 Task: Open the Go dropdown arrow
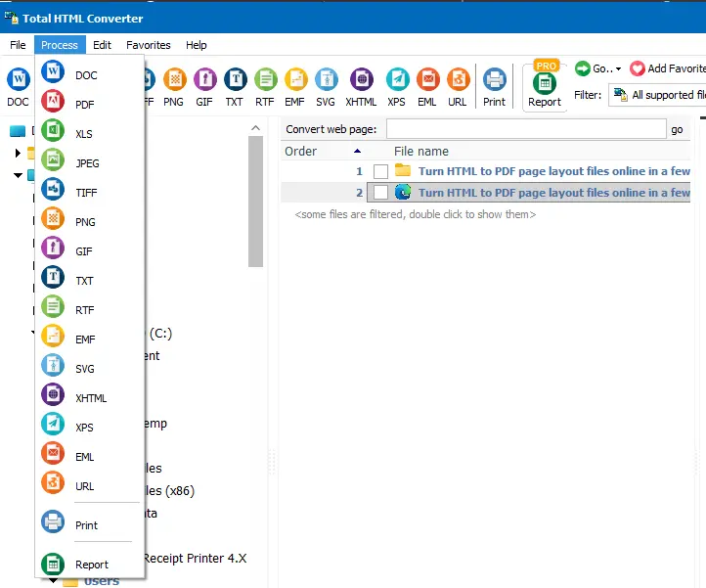pyautogui.click(x=618, y=68)
